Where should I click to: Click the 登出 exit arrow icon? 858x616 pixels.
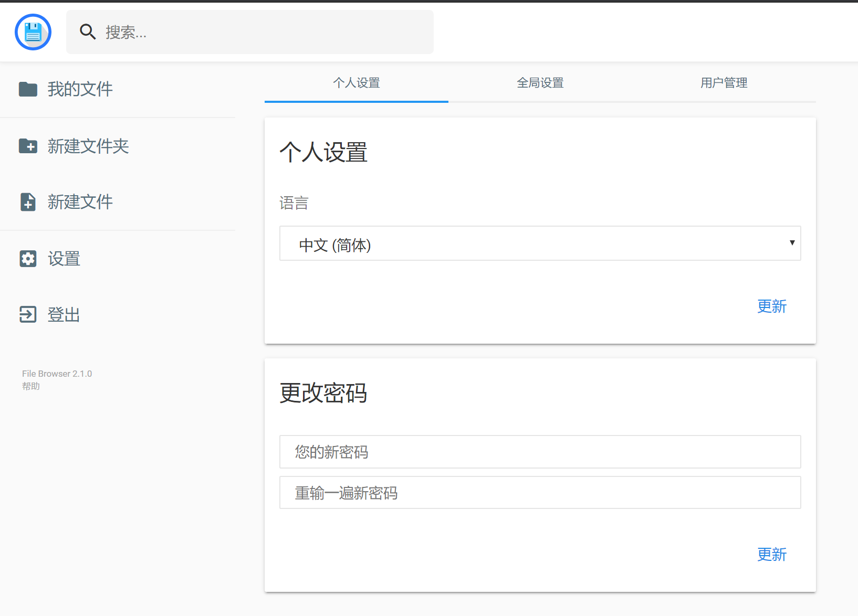28,314
